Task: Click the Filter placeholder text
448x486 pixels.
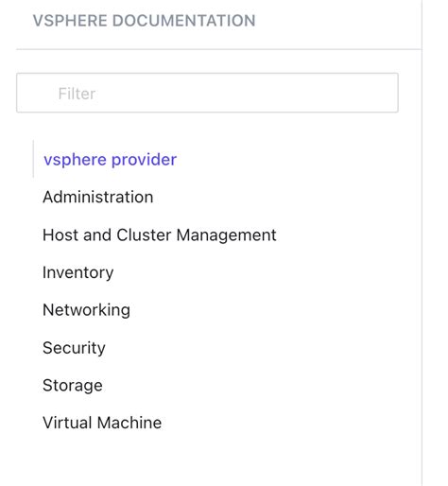Action: point(77,94)
